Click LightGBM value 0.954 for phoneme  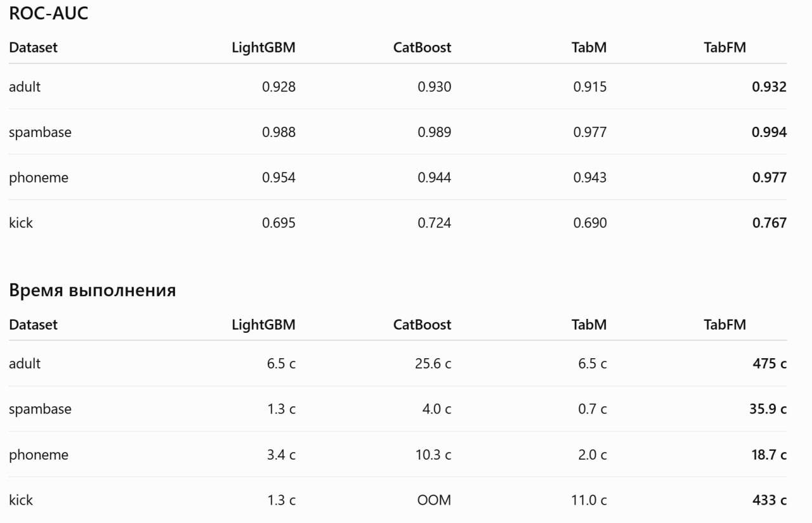point(278,178)
